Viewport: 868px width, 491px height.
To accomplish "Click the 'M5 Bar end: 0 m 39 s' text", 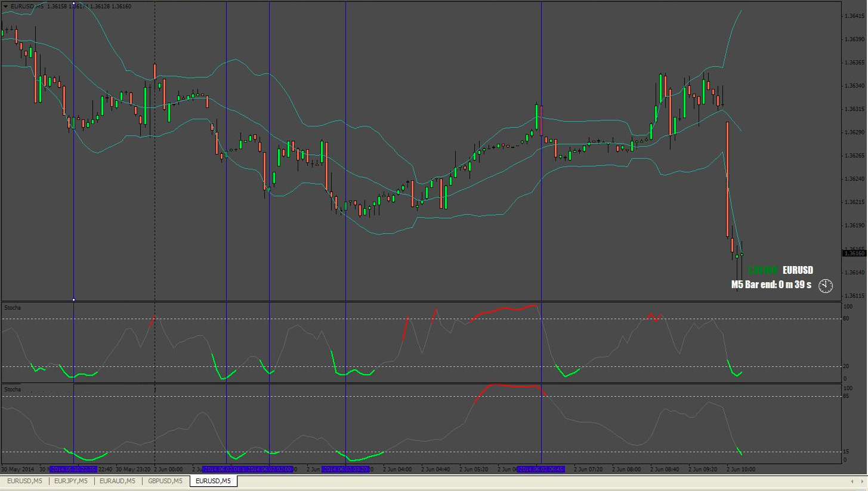I will point(771,285).
